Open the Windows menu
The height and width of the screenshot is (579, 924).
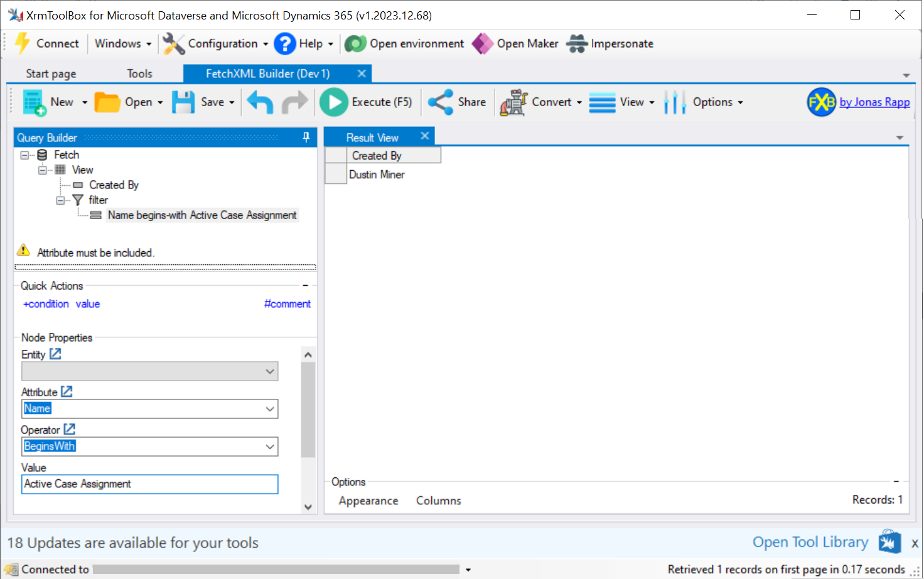122,44
